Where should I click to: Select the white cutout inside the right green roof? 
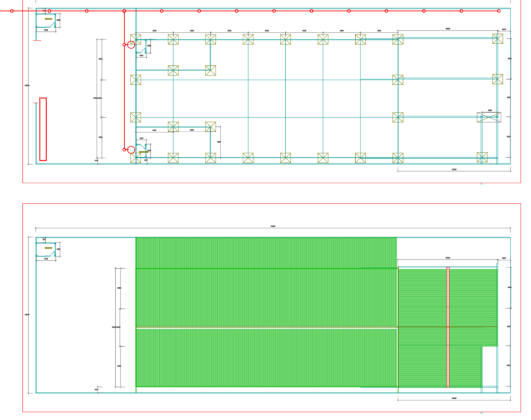tap(490, 366)
